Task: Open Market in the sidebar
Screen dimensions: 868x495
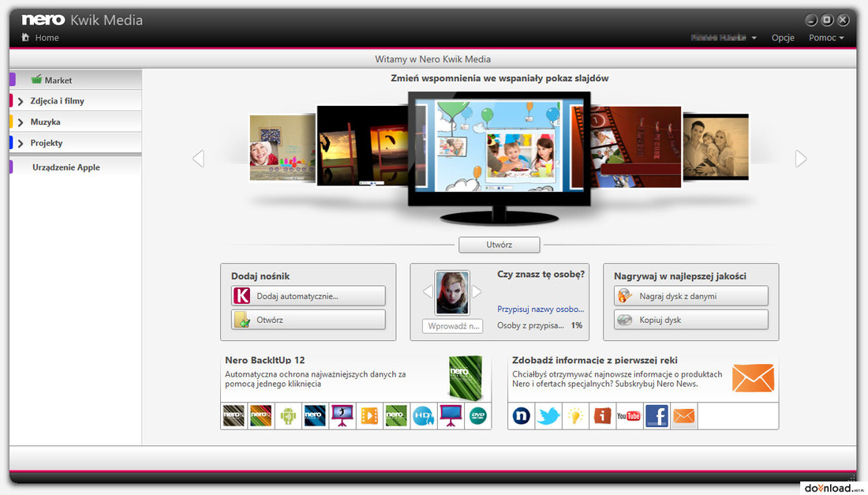Action: [x=75, y=80]
